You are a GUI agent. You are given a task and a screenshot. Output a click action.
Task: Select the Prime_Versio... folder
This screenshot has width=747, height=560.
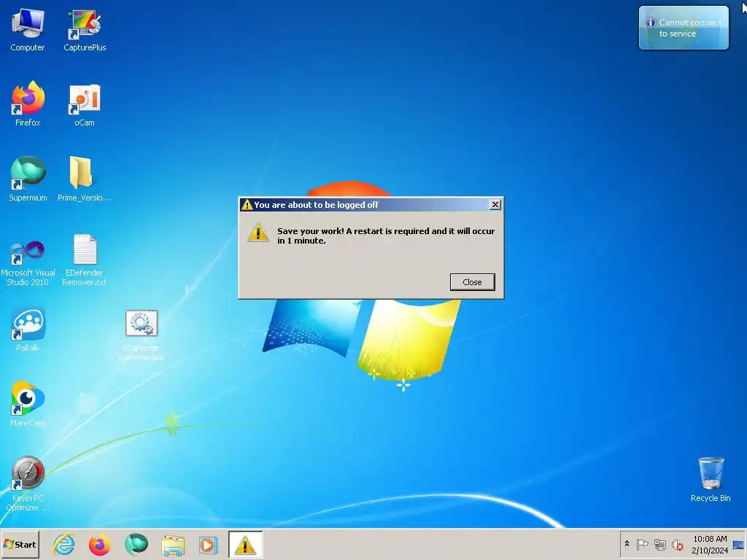(84, 179)
